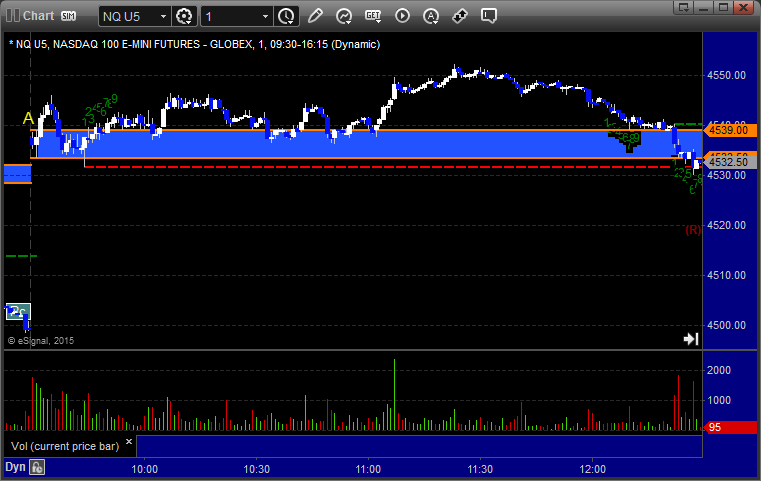
Task: Click the Chart window grip handle
Action: point(12,16)
